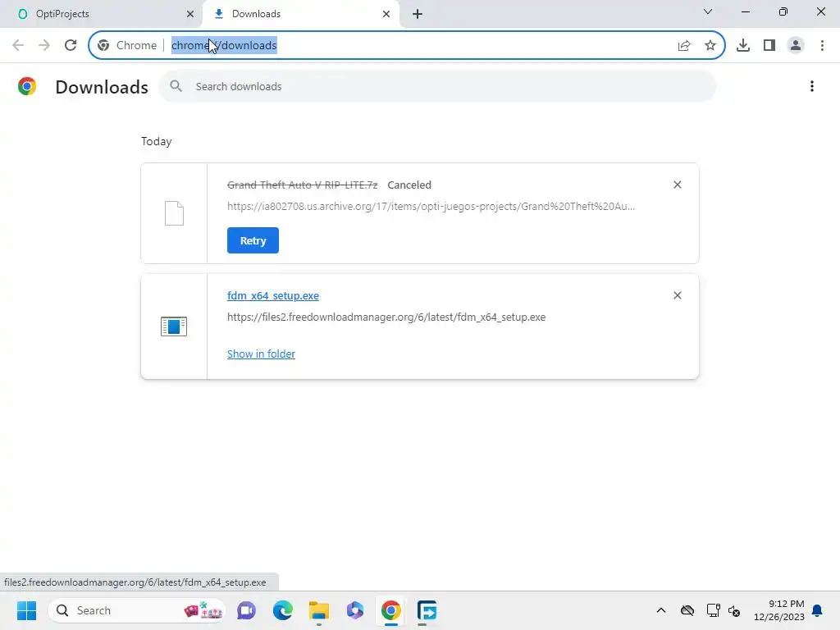Click the forward navigation arrow
This screenshot has height=630, width=840.
pos(44,45)
